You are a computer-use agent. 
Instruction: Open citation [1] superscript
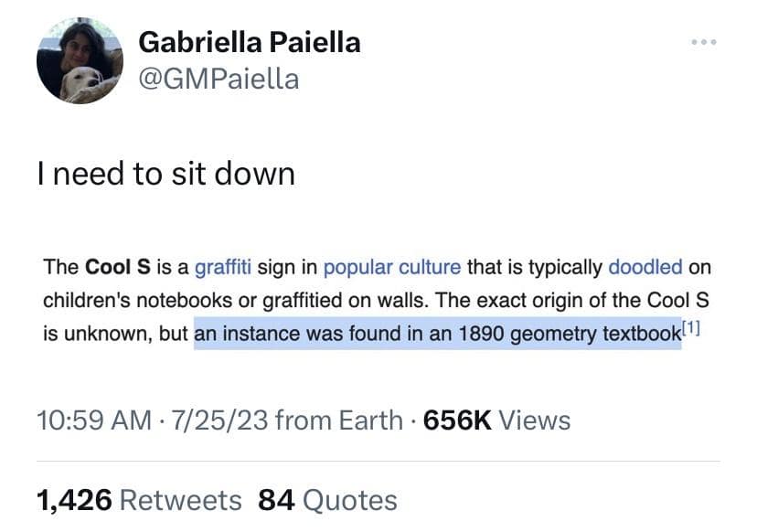pos(691,329)
